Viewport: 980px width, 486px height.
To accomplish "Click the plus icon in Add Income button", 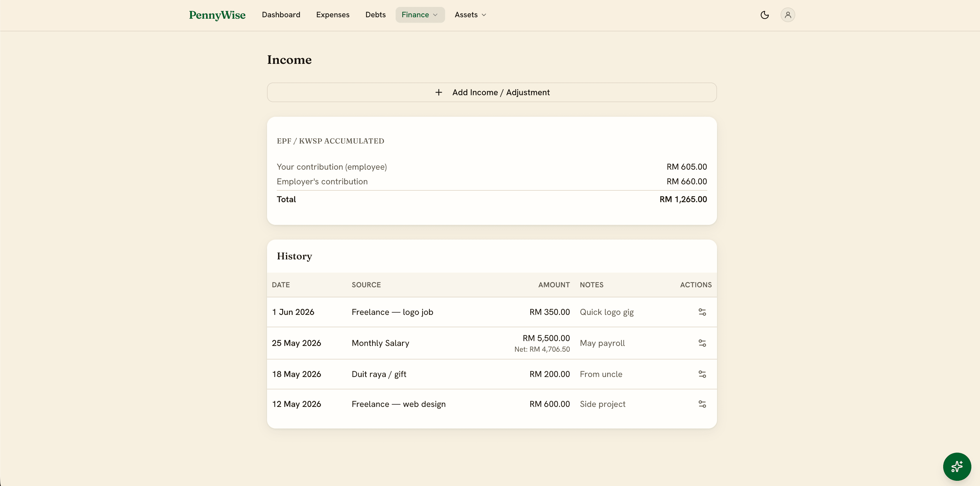I will [x=439, y=92].
